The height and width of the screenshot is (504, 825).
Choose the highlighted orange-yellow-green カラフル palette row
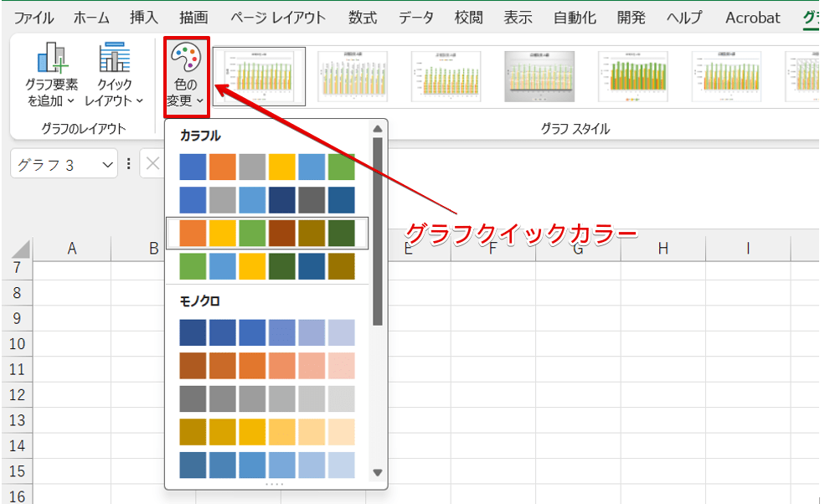(x=267, y=233)
